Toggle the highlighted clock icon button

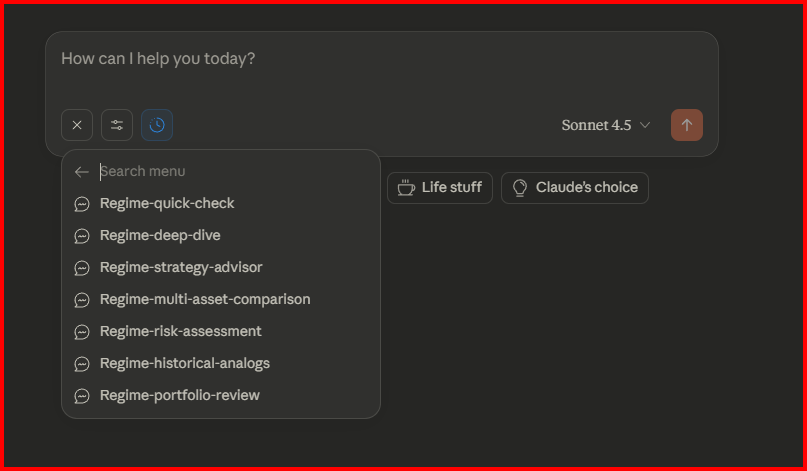[x=157, y=125]
